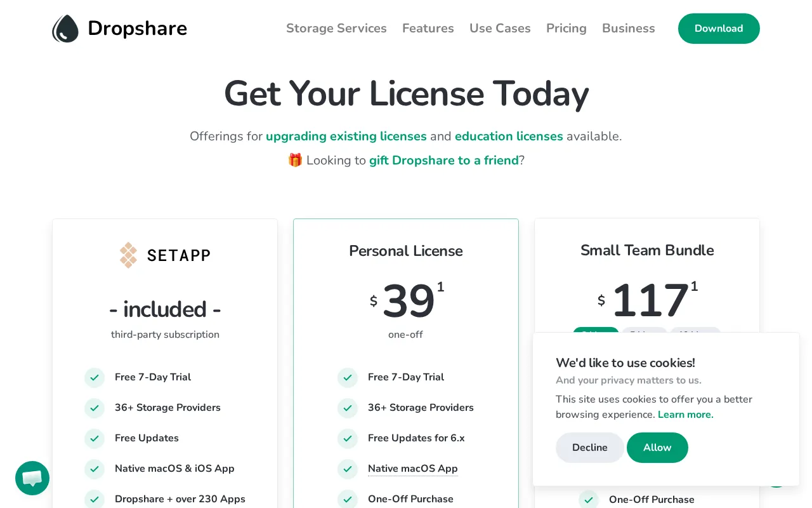Click the green Download button

tap(719, 29)
